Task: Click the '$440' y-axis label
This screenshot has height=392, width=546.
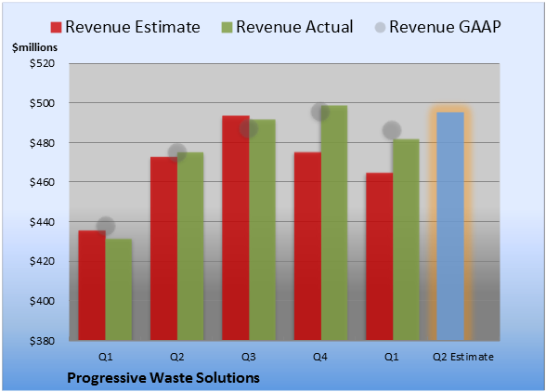Action: point(42,222)
